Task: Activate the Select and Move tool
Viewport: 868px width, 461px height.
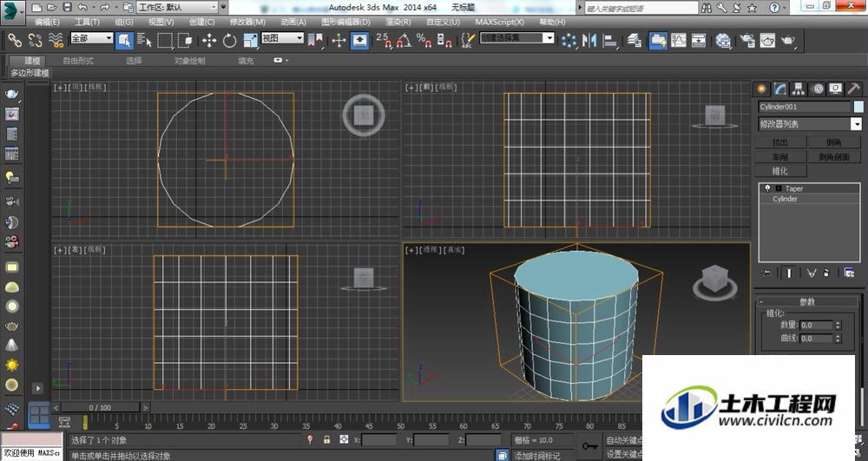Action: [208, 41]
